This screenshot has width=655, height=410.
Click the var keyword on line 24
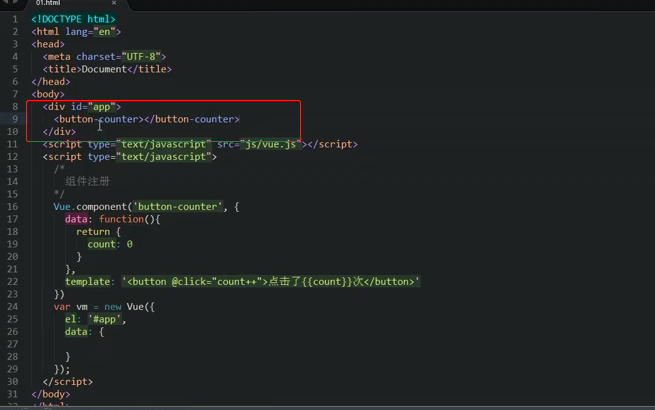(x=62, y=307)
